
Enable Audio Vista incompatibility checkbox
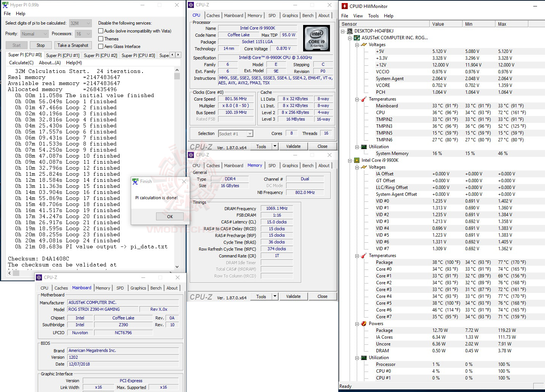click(101, 31)
